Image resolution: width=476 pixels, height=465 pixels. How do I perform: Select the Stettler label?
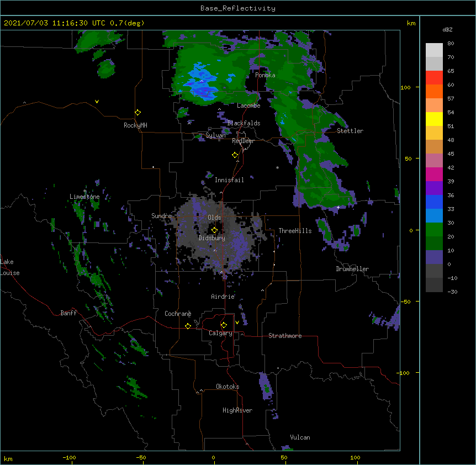click(x=350, y=131)
